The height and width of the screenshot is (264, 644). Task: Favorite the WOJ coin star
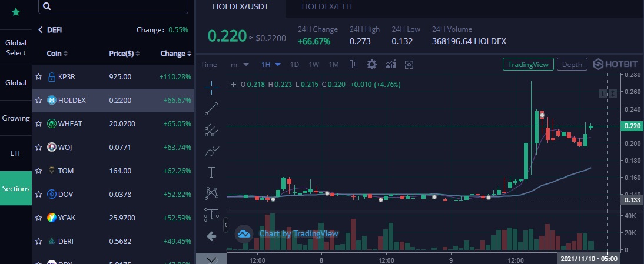(39, 147)
